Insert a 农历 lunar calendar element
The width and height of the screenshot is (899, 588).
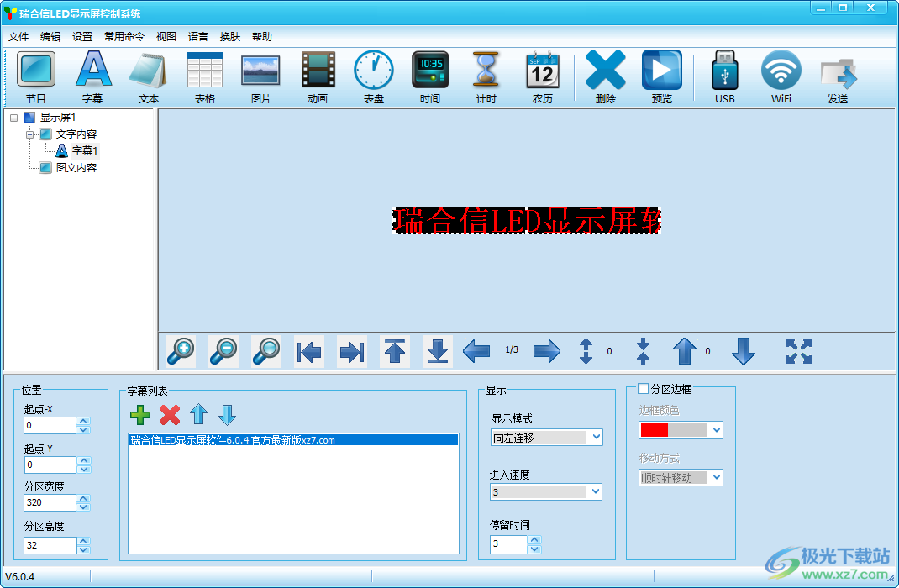tap(542, 76)
